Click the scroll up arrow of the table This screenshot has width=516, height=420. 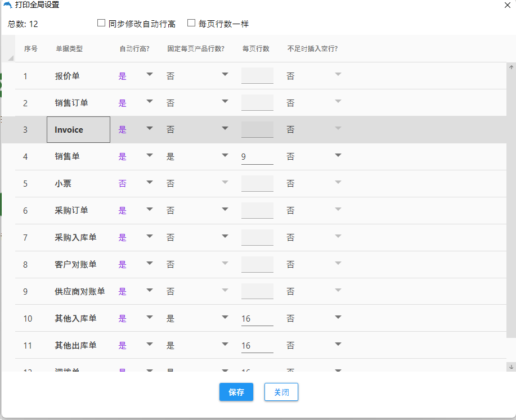(511, 68)
